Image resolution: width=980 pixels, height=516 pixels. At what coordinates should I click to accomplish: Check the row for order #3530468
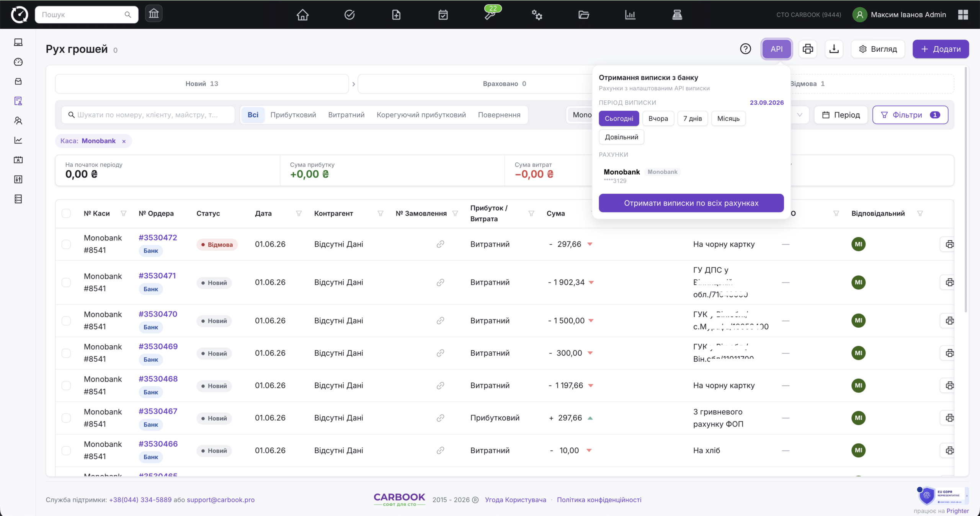66,385
